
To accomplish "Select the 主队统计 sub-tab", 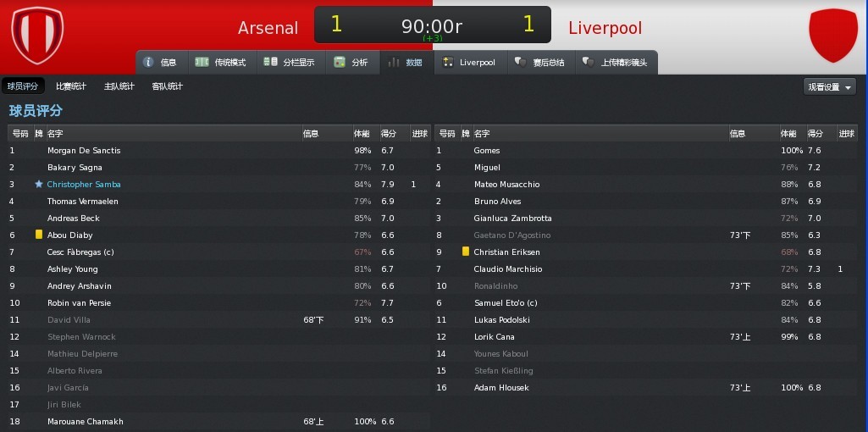I will click(x=119, y=86).
